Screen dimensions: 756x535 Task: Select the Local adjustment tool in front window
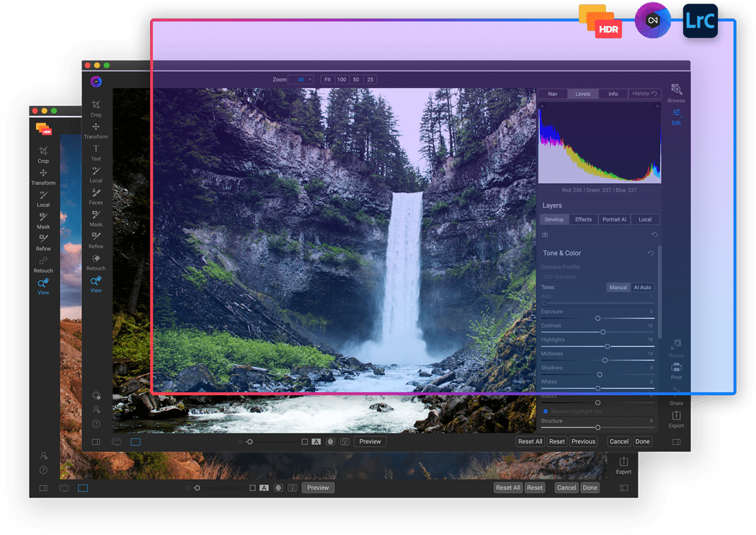[x=96, y=174]
